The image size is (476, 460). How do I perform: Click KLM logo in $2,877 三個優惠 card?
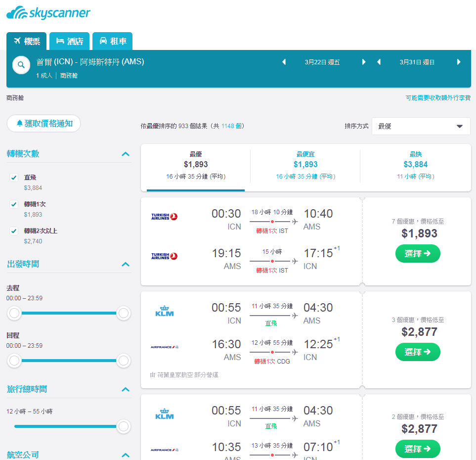pyautogui.click(x=165, y=311)
